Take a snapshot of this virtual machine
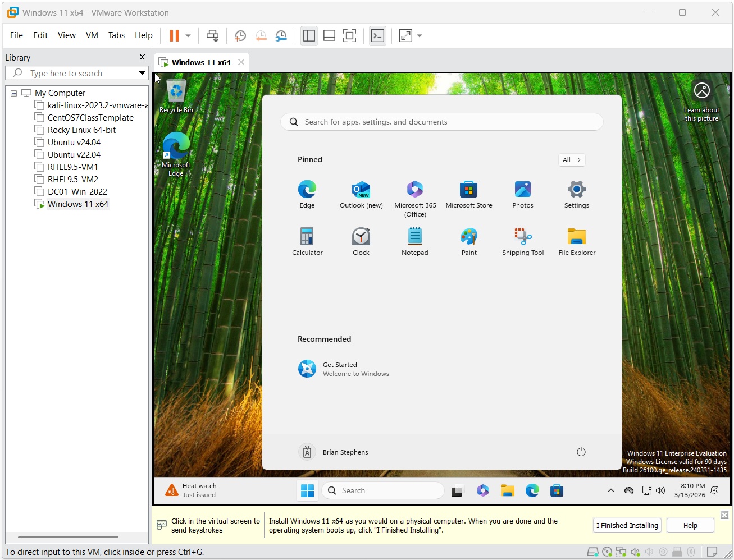The height and width of the screenshot is (560, 734). point(240,35)
